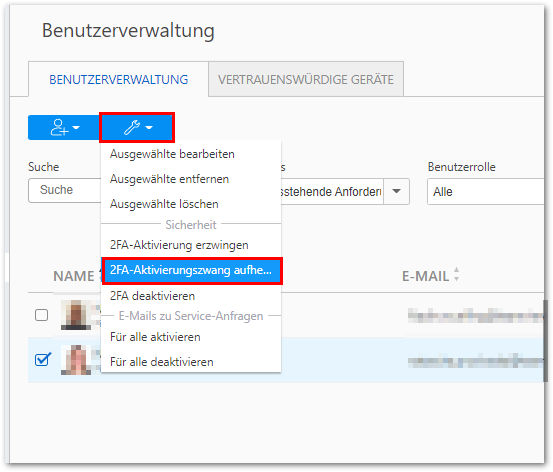
Task: Sort the E-MAIL column with arrows
Action: tap(457, 274)
